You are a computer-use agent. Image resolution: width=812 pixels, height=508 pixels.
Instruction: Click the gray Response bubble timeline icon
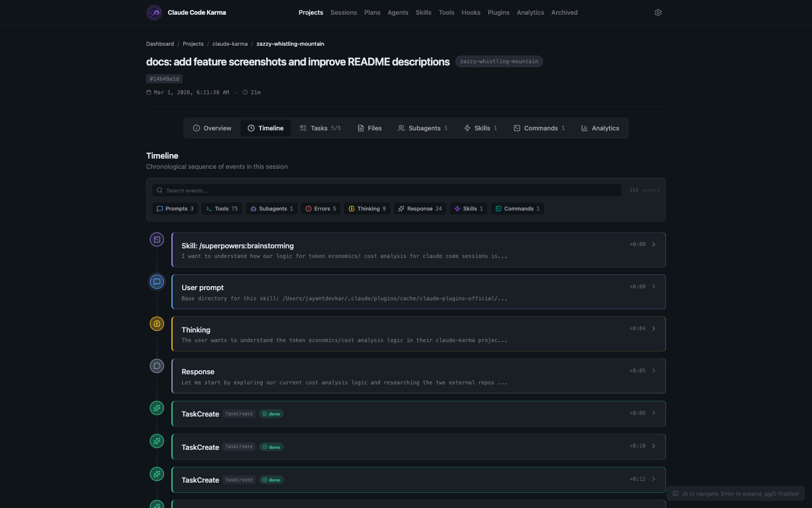[x=157, y=366]
